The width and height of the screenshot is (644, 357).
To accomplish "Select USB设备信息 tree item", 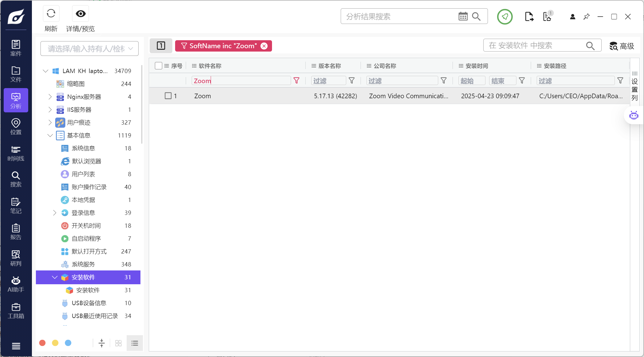I will pos(89,303).
